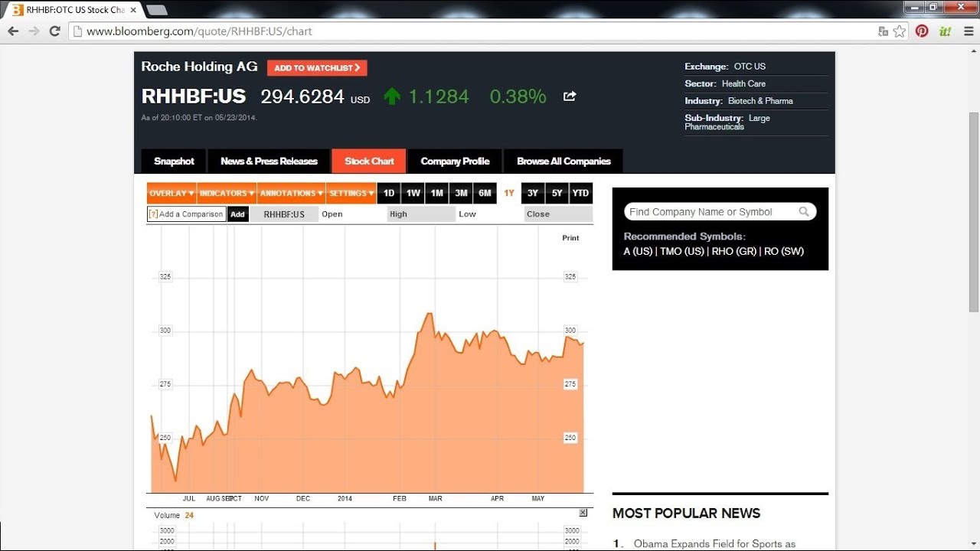Click the MOST POPULAR NEWS heading
The width and height of the screenshot is (980, 551).
pos(686,513)
